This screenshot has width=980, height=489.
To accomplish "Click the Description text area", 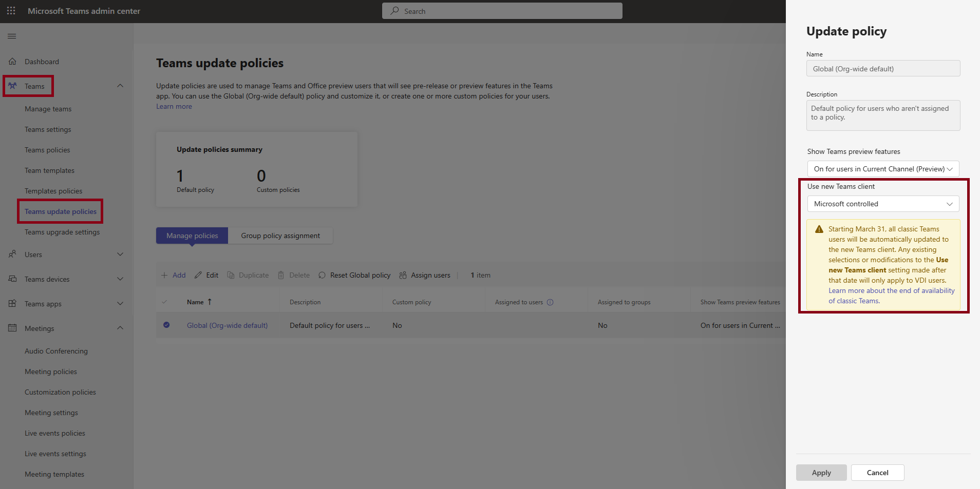I will point(883,115).
